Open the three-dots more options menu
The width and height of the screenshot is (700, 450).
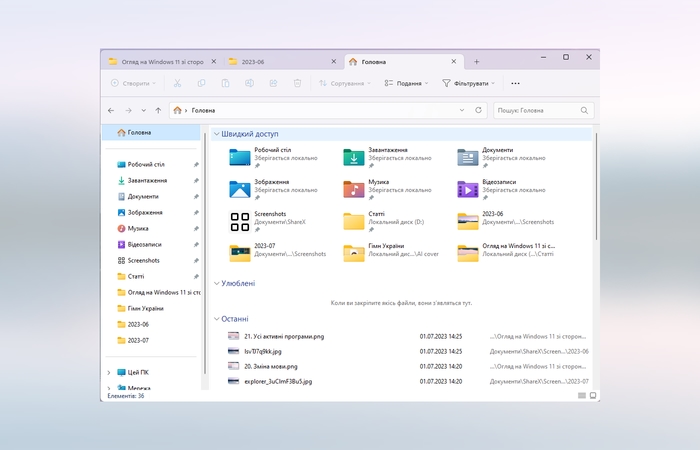point(515,83)
